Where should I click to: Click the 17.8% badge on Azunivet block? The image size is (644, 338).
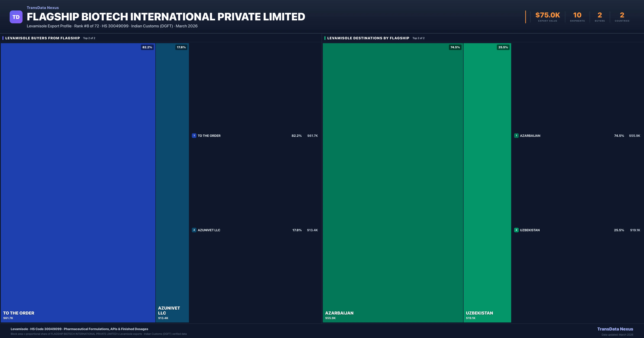(x=181, y=47)
